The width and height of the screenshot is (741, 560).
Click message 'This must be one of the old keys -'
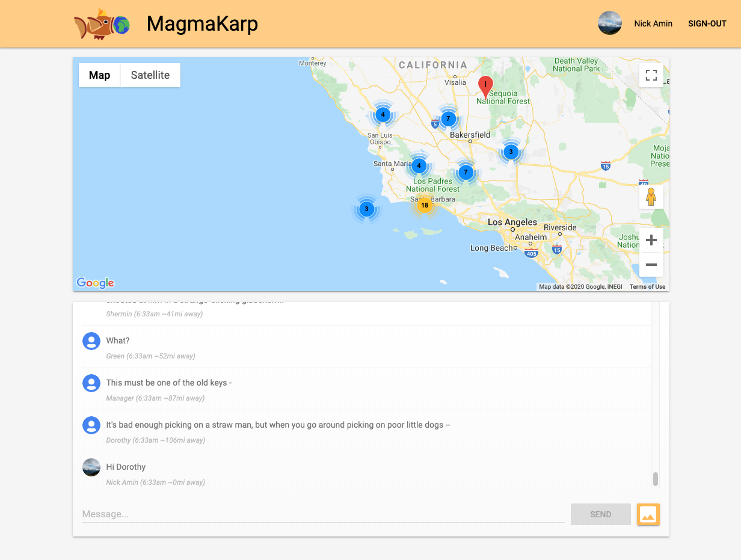click(x=169, y=383)
